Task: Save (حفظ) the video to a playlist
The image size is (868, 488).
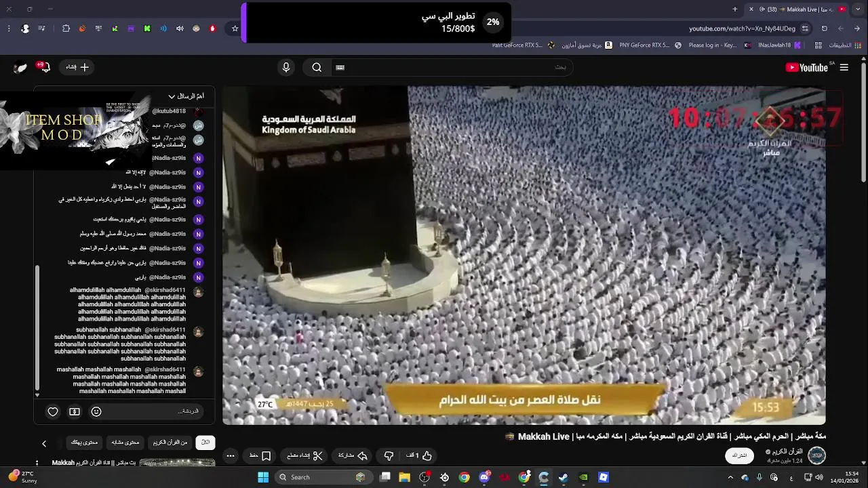Action: (x=260, y=456)
